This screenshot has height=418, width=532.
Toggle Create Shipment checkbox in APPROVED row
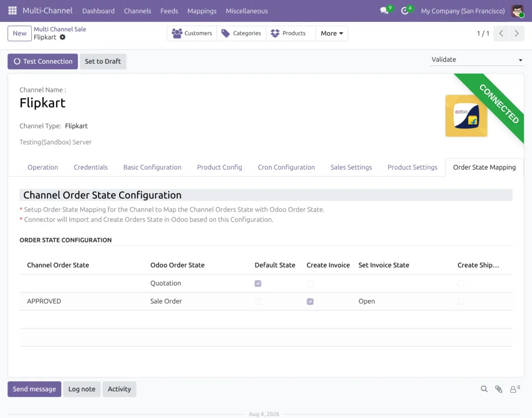point(461,301)
